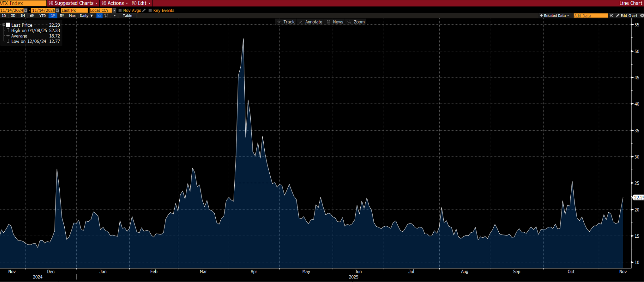This screenshot has width=644, height=282.
Task: Collapse the Last Price legend tree
Action: click(4, 25)
